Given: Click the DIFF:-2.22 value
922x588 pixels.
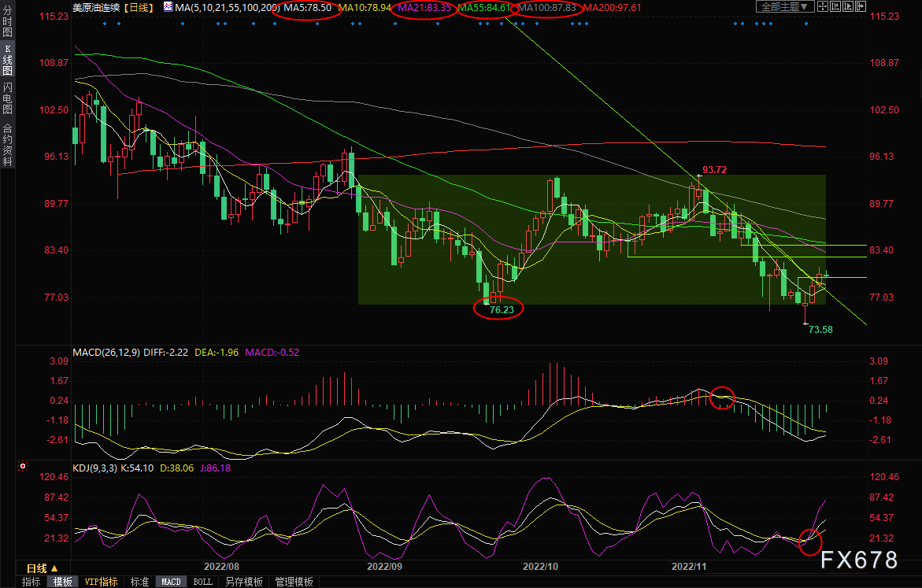Looking at the screenshot, I should [166, 352].
